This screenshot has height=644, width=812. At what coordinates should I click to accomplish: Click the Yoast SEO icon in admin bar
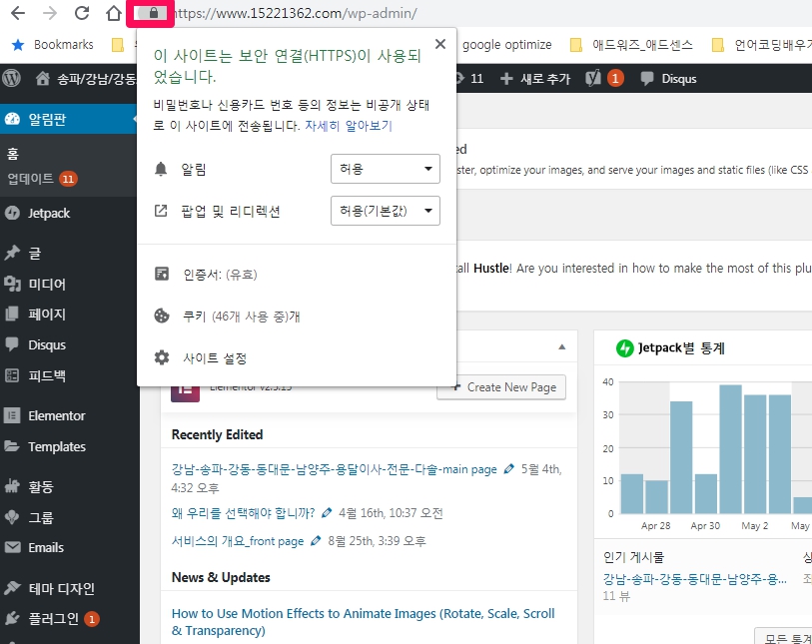(x=595, y=78)
